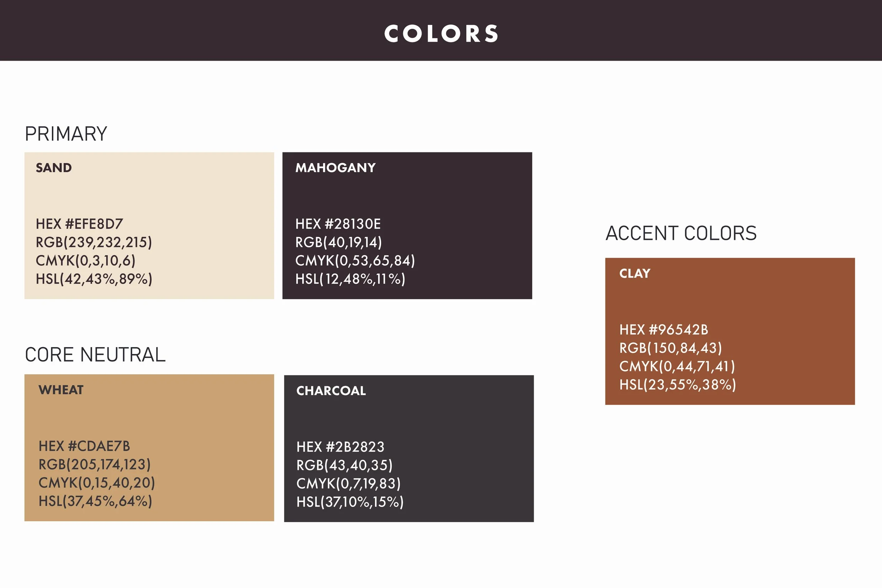Viewport: 882px width, 588px height.
Task: Pick the Wheat color swatch
Action: click(x=149, y=448)
